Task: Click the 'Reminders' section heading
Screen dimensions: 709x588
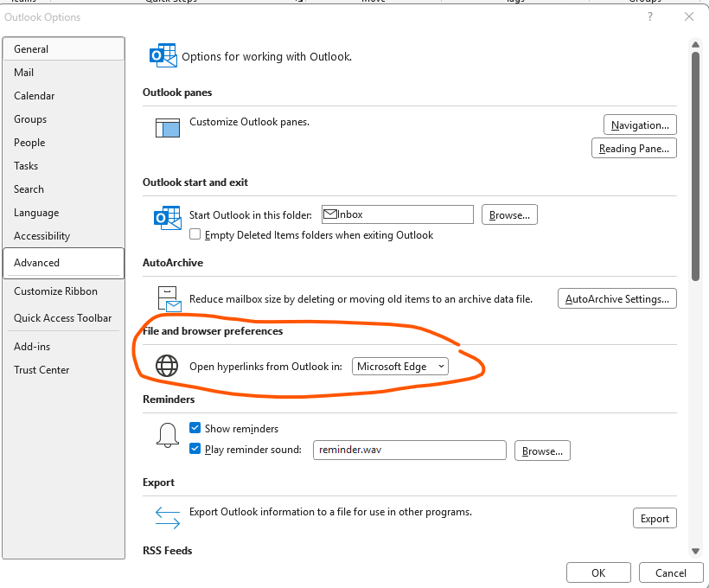Action: [x=169, y=399]
